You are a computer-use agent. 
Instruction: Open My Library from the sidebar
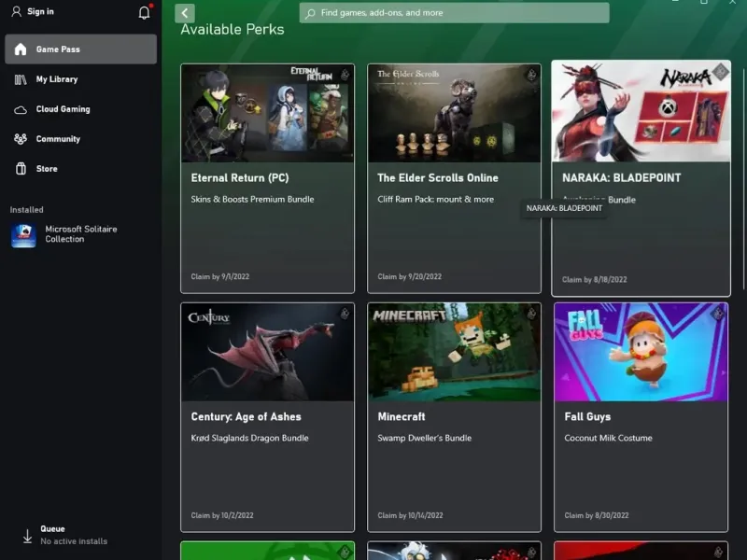point(80,79)
